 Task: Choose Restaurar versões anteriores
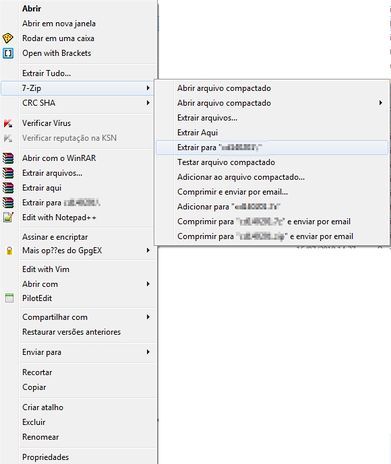coord(71,332)
